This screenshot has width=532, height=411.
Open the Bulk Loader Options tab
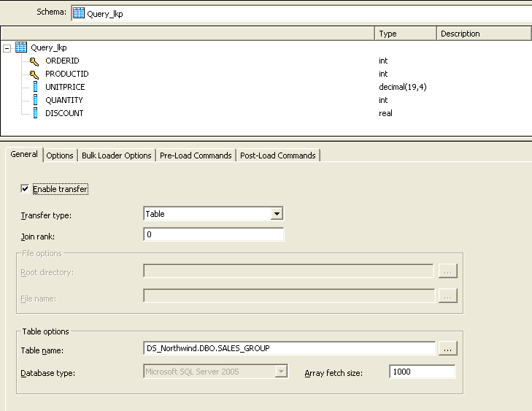click(x=117, y=155)
